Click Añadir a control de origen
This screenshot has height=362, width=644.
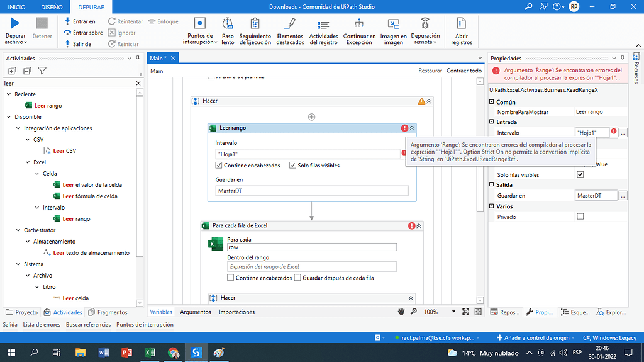tap(536, 337)
